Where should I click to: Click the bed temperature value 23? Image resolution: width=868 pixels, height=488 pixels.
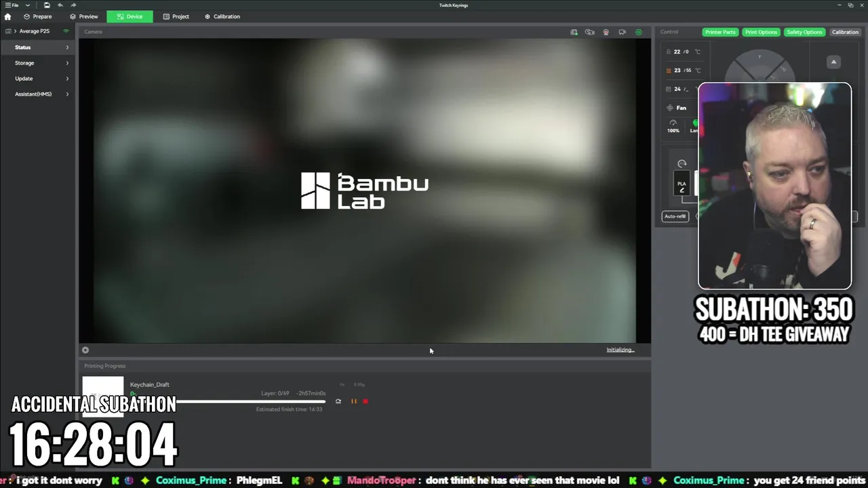(677, 70)
